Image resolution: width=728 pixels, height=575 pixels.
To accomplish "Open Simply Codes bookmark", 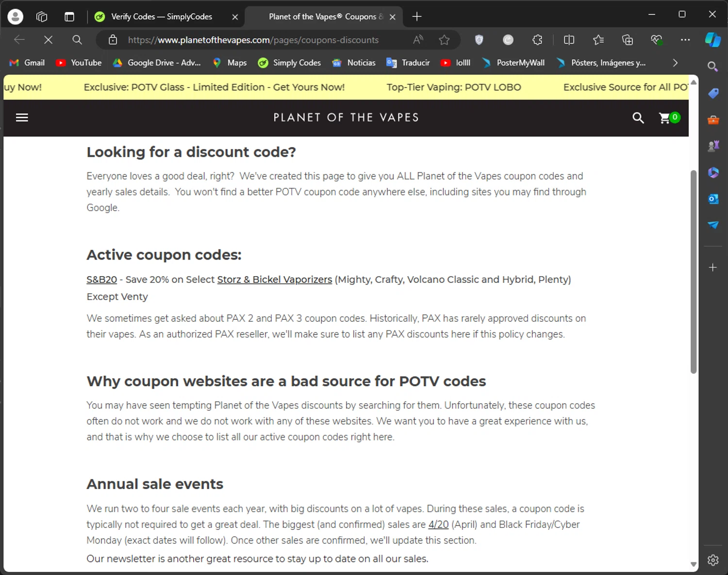I will pos(289,63).
